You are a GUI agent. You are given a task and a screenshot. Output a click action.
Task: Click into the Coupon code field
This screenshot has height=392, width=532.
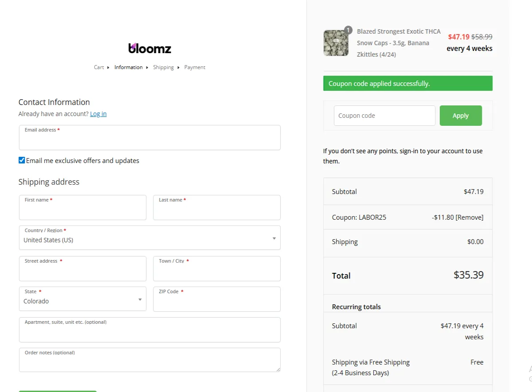pos(384,116)
